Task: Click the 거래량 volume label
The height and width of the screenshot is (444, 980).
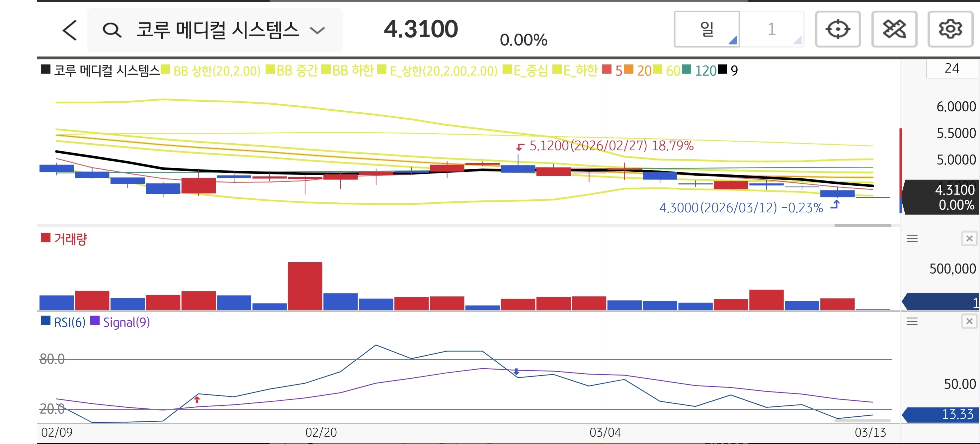Action: (70, 239)
